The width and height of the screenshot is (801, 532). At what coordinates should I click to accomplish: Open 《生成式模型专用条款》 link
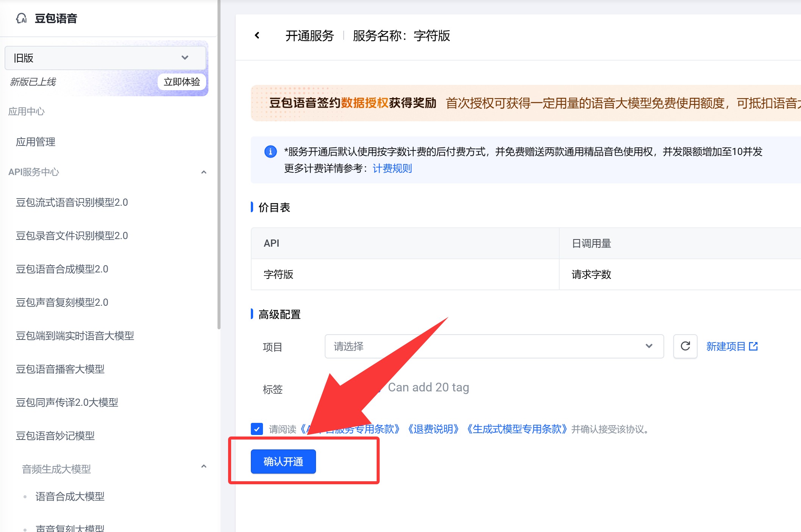(517, 429)
